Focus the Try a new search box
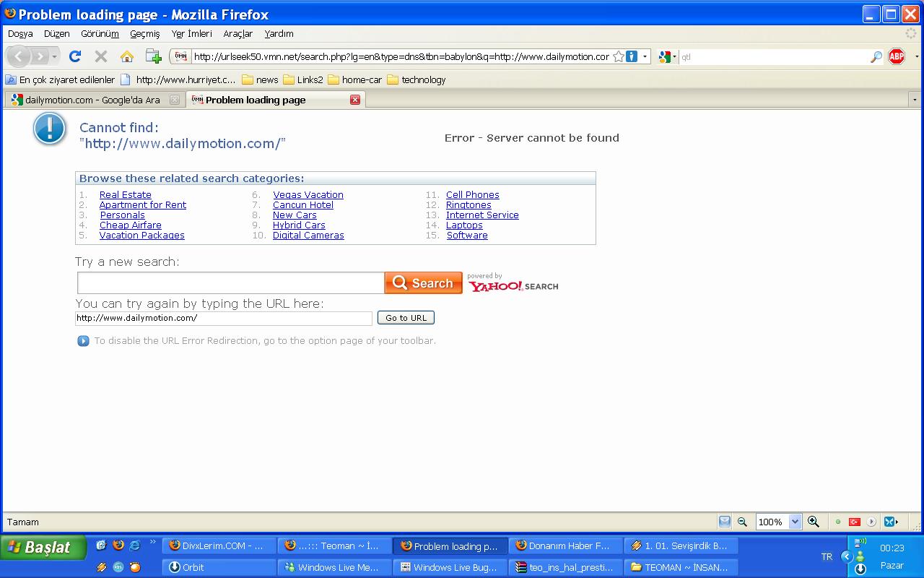Image resolution: width=924 pixels, height=578 pixels. (230, 283)
